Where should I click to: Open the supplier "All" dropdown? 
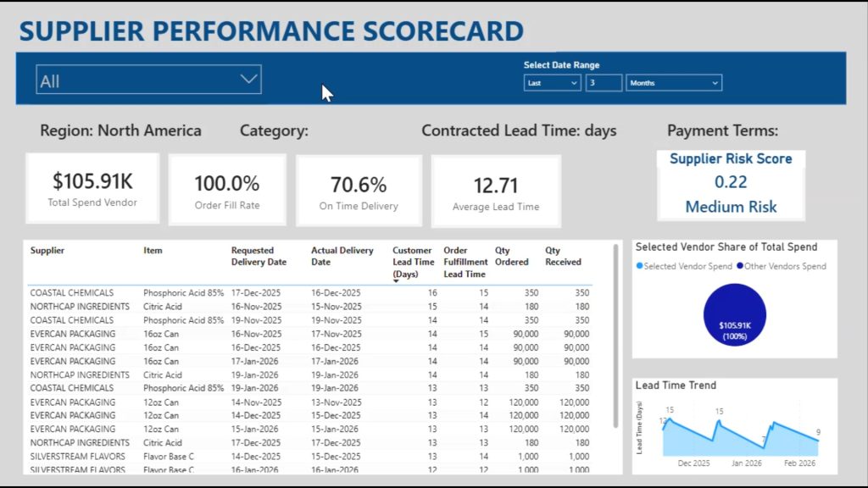[148, 80]
